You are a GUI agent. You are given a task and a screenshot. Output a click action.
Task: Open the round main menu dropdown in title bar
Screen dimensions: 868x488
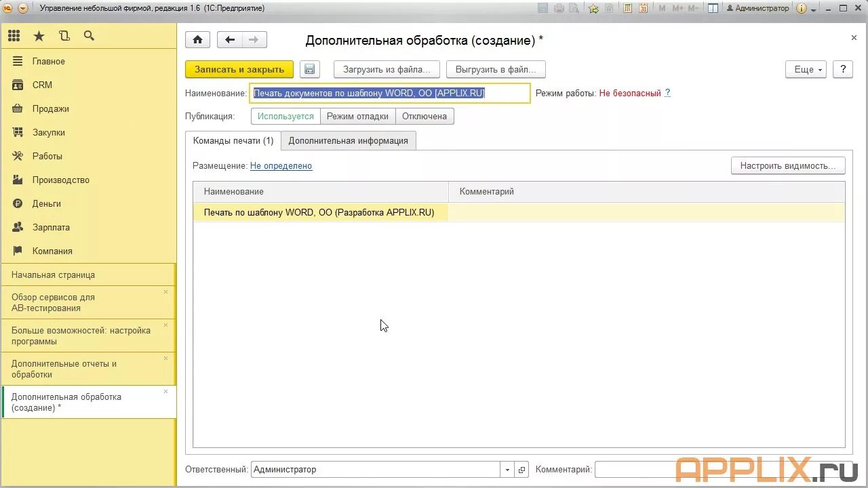(x=23, y=8)
